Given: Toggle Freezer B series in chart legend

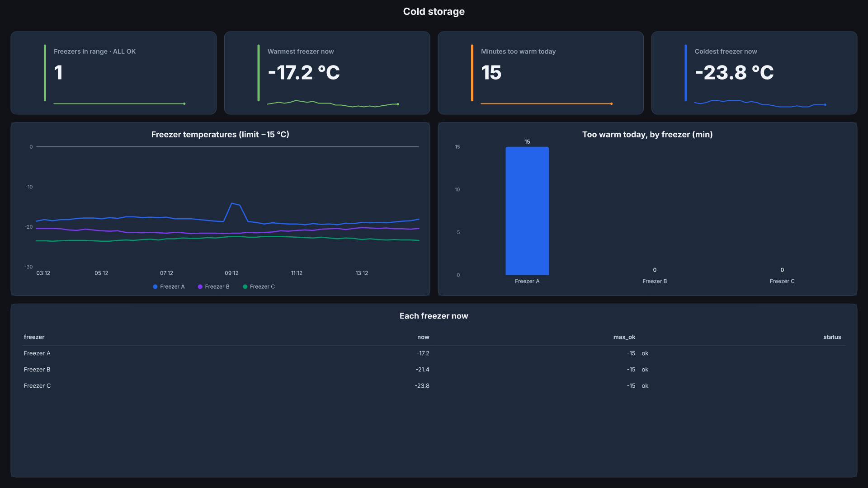Looking at the screenshot, I should click(x=213, y=286).
